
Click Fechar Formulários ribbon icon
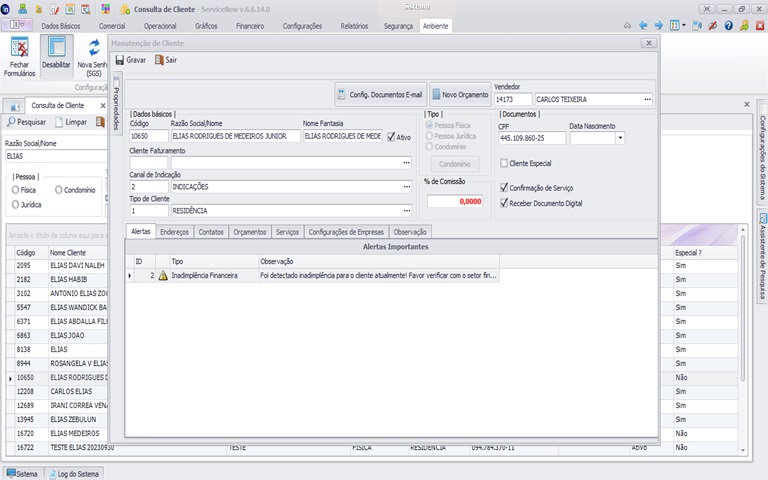click(20, 50)
